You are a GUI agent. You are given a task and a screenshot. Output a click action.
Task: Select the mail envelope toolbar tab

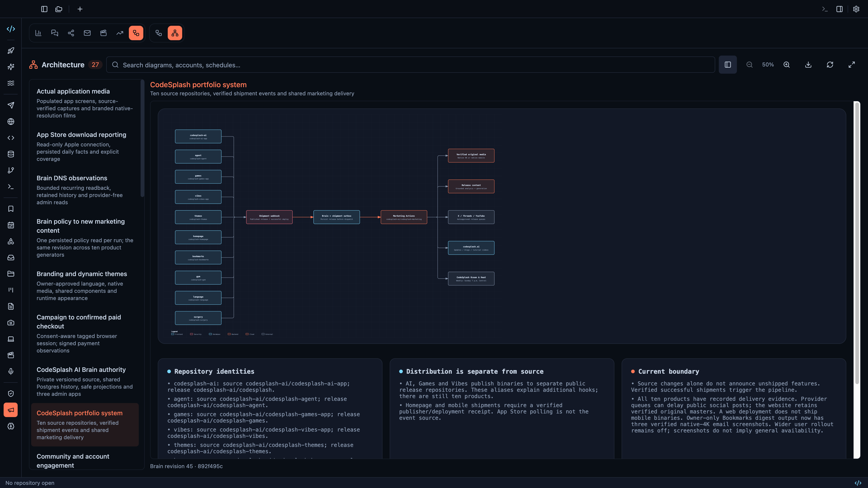pos(87,33)
